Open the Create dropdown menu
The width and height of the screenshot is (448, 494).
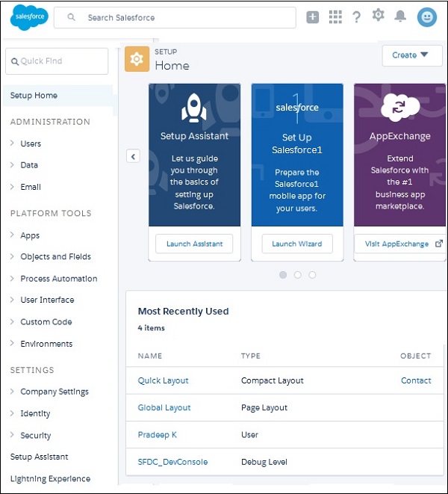tap(411, 55)
